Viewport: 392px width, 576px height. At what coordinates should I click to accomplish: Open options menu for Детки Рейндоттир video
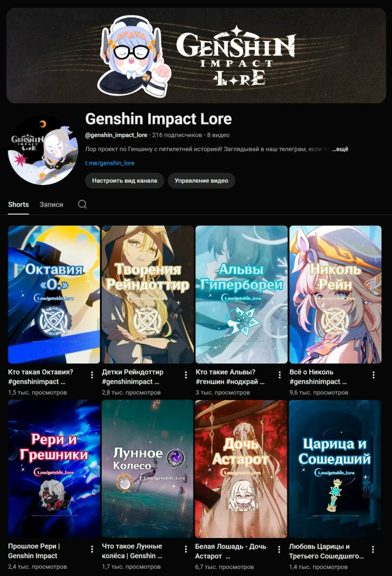click(186, 374)
